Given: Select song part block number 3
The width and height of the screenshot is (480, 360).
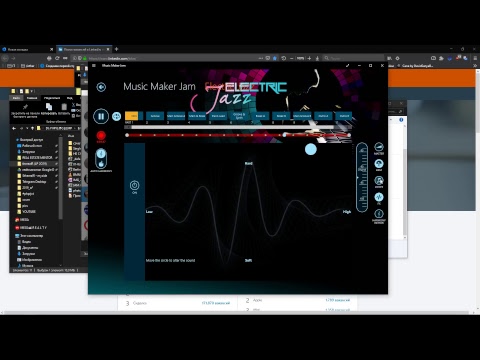Looking at the screenshot, I should click(176, 116).
